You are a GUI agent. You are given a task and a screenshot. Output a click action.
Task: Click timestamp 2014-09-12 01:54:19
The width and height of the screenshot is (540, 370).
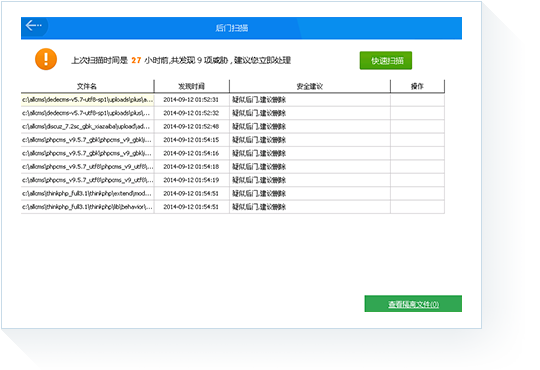191,180
